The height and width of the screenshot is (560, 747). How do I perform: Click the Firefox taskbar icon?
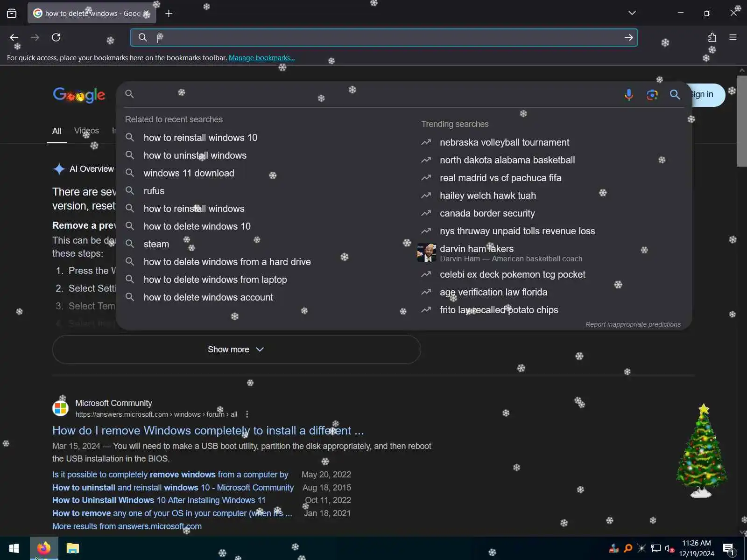[x=44, y=548]
